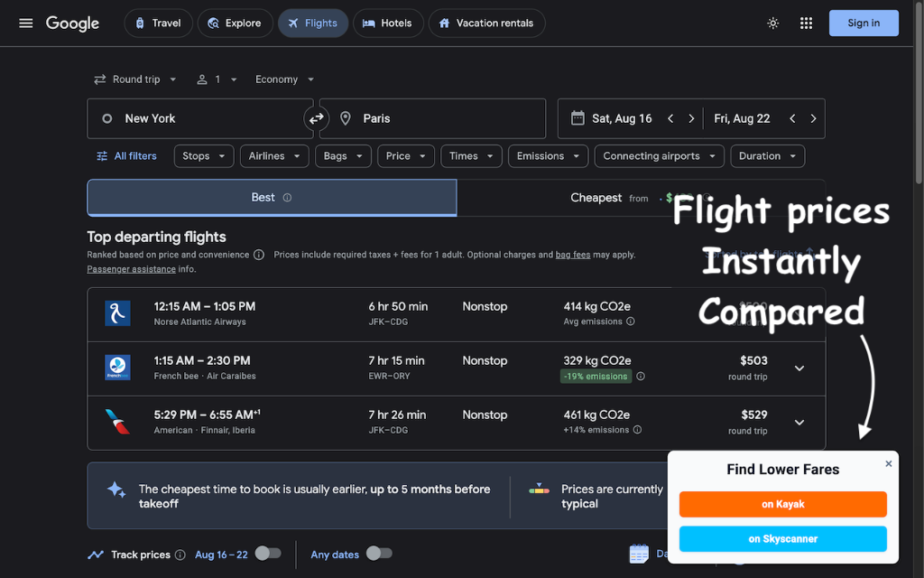Advance return date after Fri, Aug 22
Image resolution: width=924 pixels, height=578 pixels.
813,118
